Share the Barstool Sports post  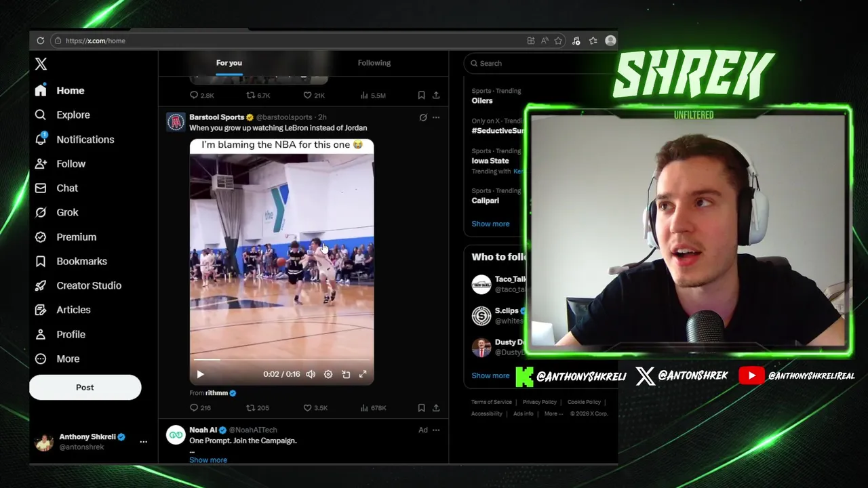click(436, 408)
